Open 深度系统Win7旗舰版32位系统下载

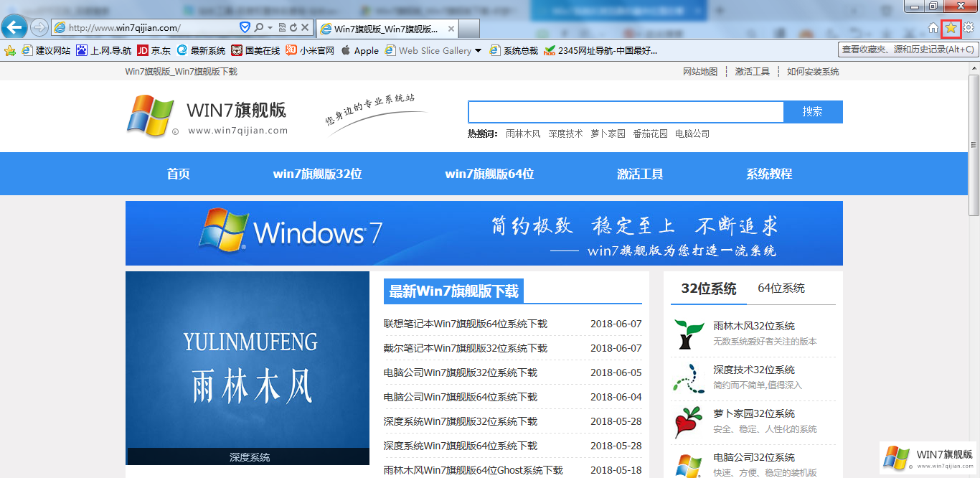[x=461, y=421]
